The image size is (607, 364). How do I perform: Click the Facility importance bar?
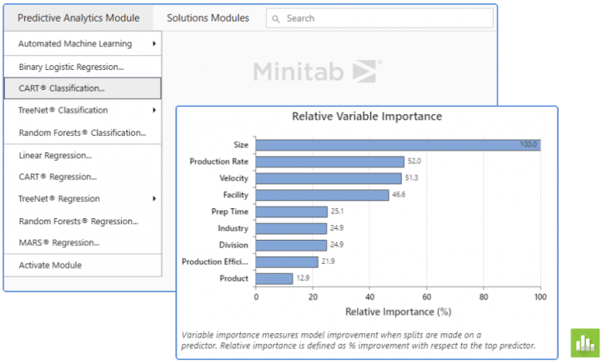[322, 195]
